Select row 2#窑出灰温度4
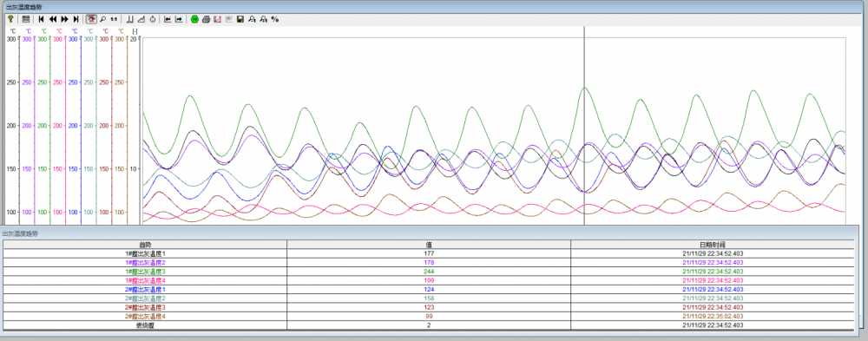 tap(429, 316)
